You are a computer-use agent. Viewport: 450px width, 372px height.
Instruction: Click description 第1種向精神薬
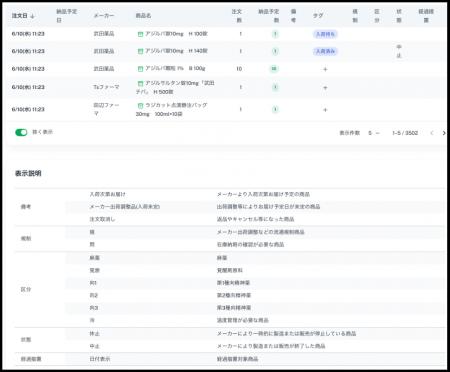pos(233,283)
